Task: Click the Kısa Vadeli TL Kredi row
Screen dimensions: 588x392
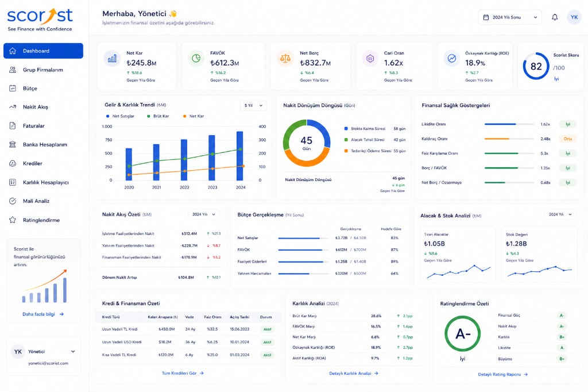Action: (188, 355)
